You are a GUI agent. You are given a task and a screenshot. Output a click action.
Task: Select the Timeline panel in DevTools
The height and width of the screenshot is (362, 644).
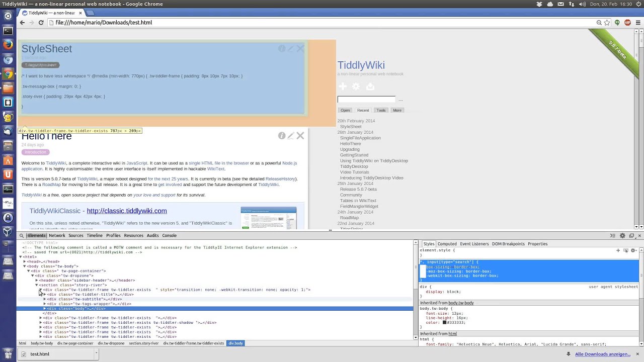(x=95, y=235)
